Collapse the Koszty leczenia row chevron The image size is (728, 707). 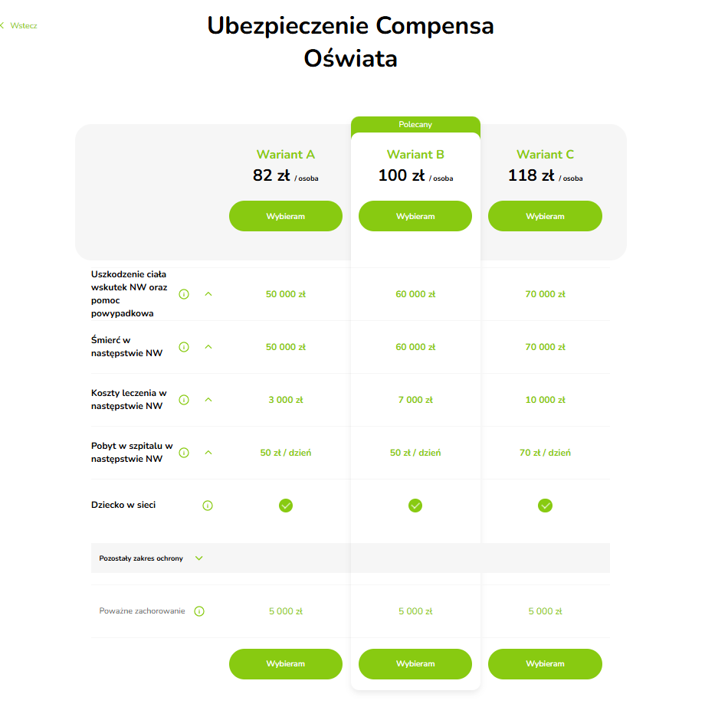208,400
